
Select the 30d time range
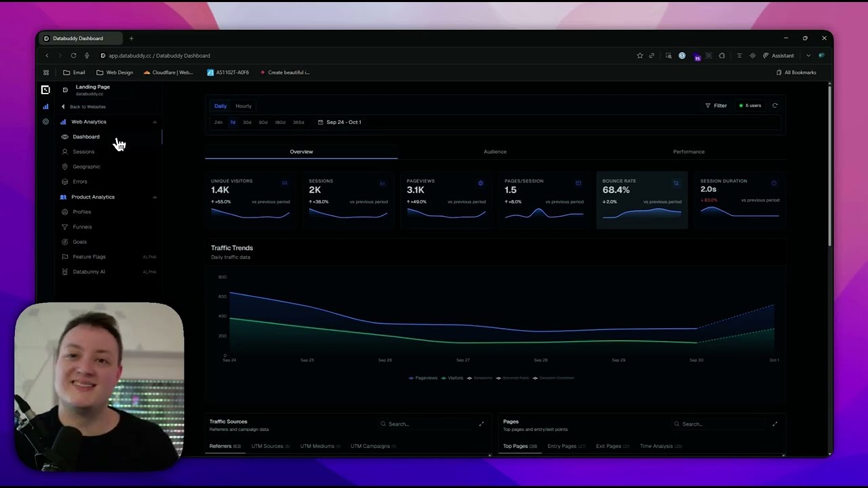(x=247, y=122)
